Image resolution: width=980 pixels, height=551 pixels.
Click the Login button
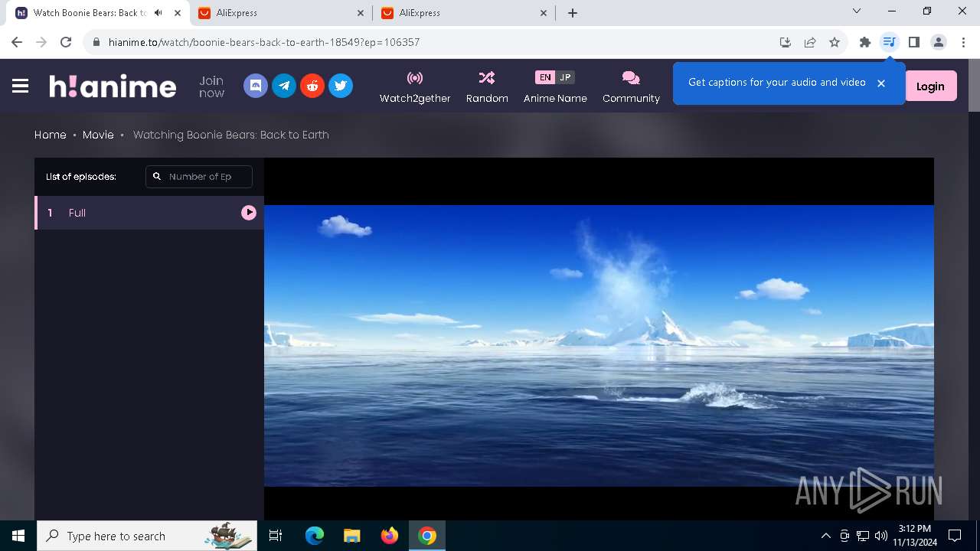pyautogui.click(x=930, y=86)
